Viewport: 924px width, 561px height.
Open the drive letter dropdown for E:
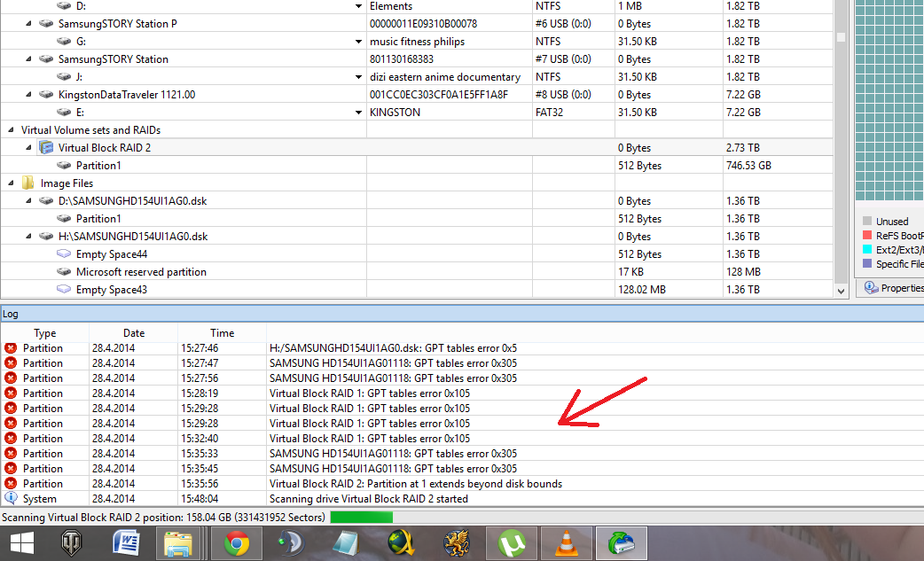tap(358, 112)
